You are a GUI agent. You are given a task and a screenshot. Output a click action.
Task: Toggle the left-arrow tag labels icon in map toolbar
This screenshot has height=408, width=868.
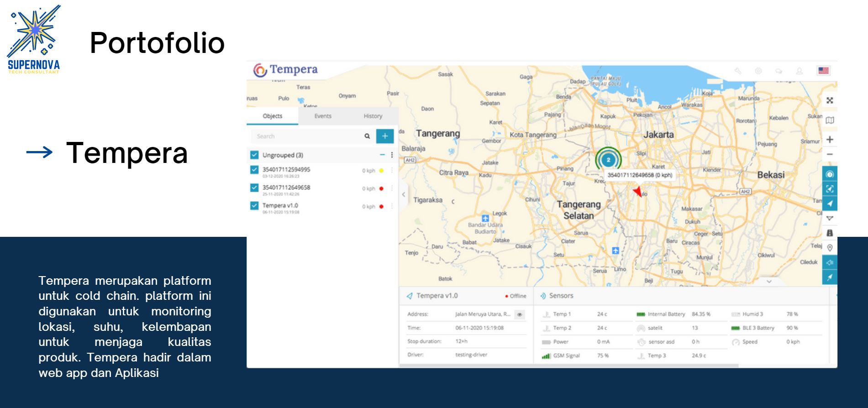click(x=830, y=262)
